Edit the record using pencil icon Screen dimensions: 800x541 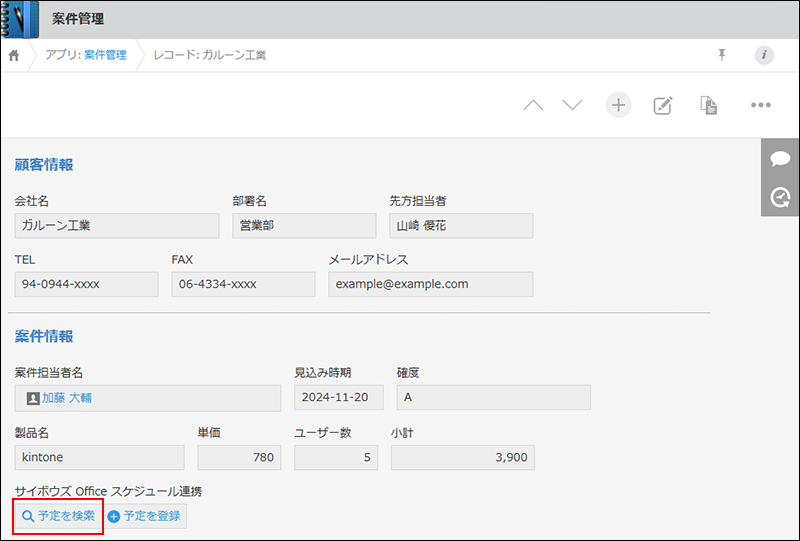point(663,105)
